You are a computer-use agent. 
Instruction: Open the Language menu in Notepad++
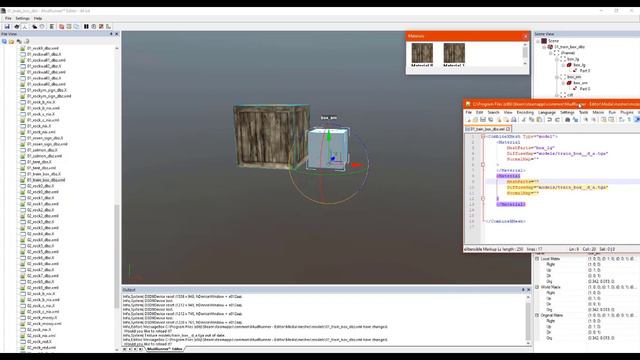coord(547,112)
